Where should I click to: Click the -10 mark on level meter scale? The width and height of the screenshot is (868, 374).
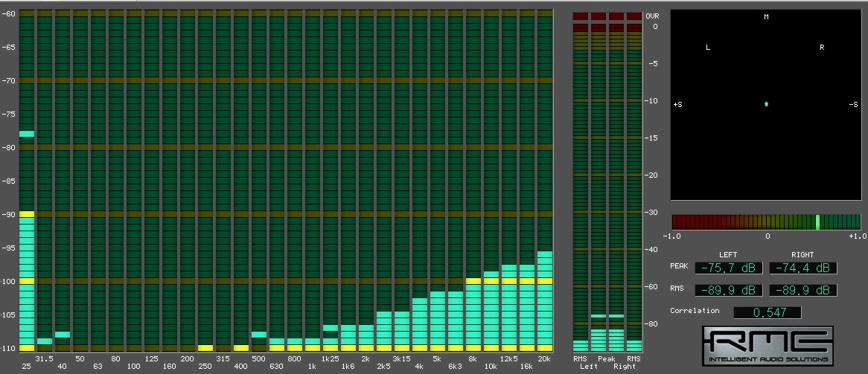651,100
